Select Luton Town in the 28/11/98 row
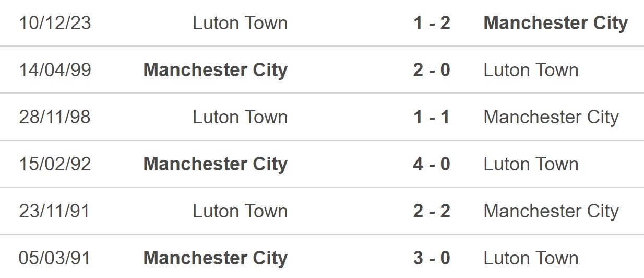644x278 pixels. pyautogui.click(x=240, y=117)
